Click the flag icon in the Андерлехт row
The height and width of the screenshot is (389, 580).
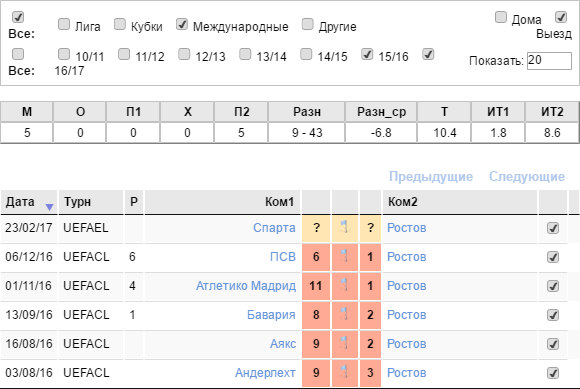(344, 372)
